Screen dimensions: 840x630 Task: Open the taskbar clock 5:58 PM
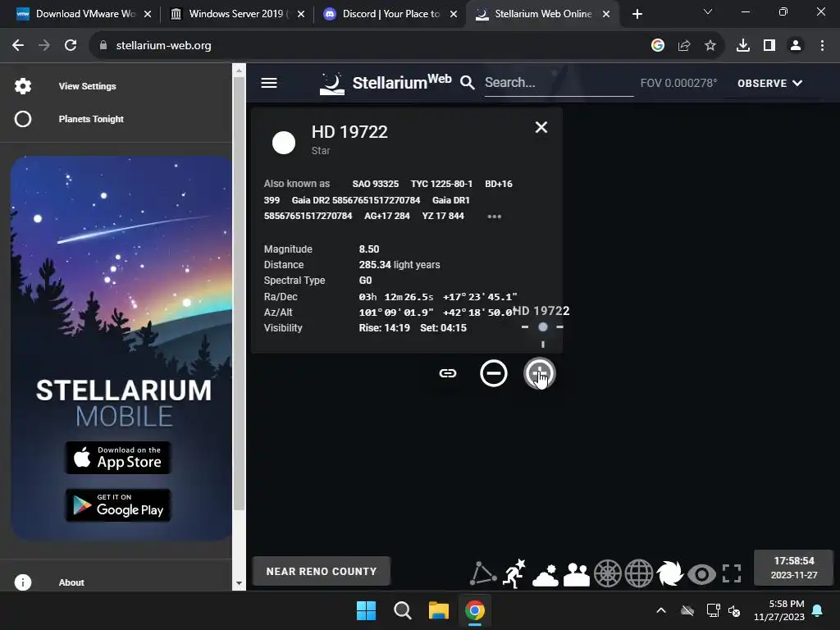(x=779, y=610)
